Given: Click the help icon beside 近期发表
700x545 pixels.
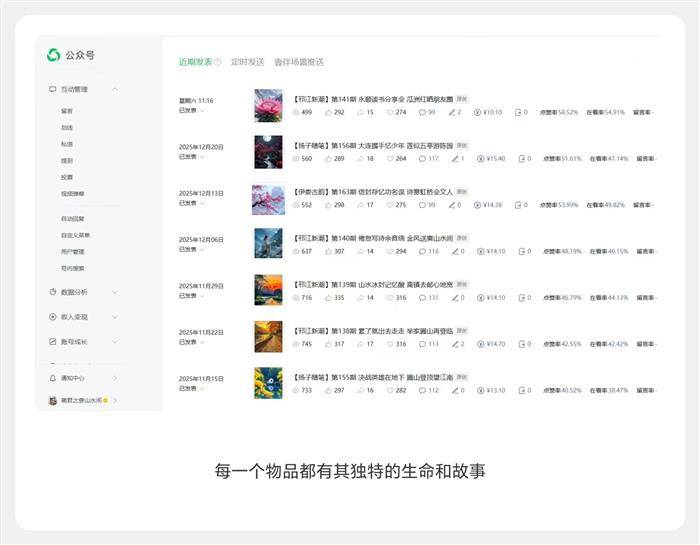Looking at the screenshot, I should (217, 62).
